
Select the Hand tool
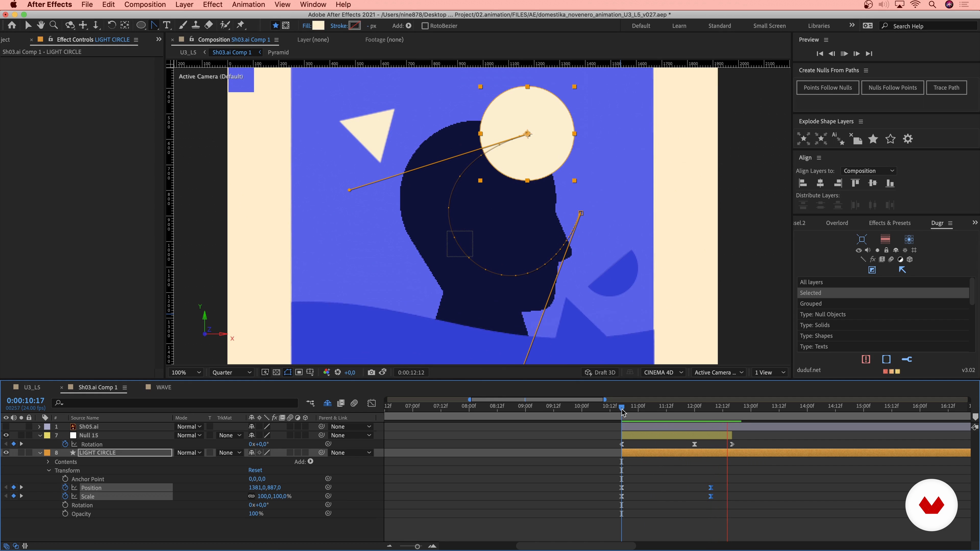point(41,25)
